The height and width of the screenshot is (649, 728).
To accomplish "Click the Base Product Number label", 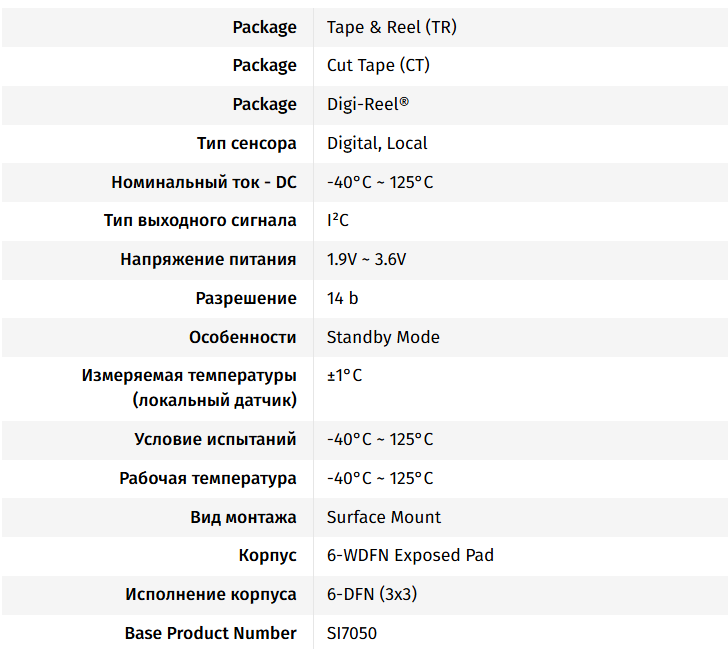I will point(210,633).
